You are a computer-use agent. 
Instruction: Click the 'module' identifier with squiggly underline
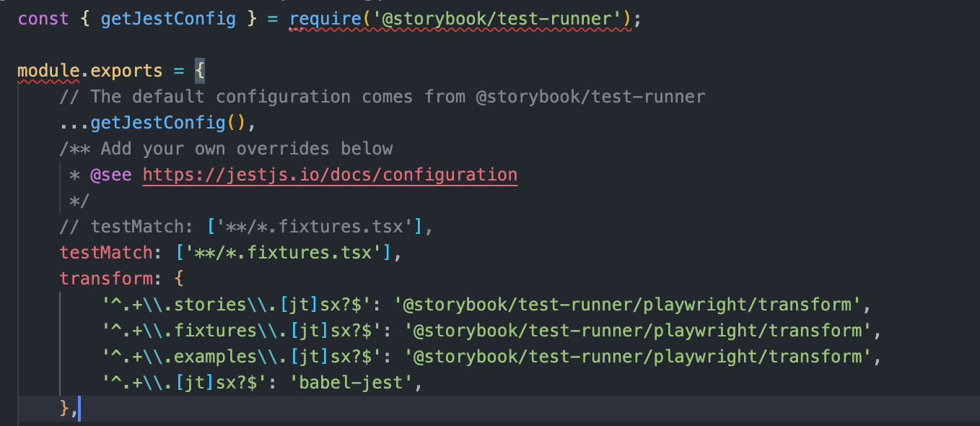point(48,71)
